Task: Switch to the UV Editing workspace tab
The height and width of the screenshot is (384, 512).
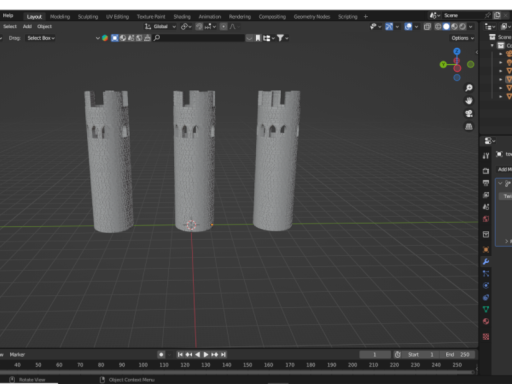Action: (117, 17)
